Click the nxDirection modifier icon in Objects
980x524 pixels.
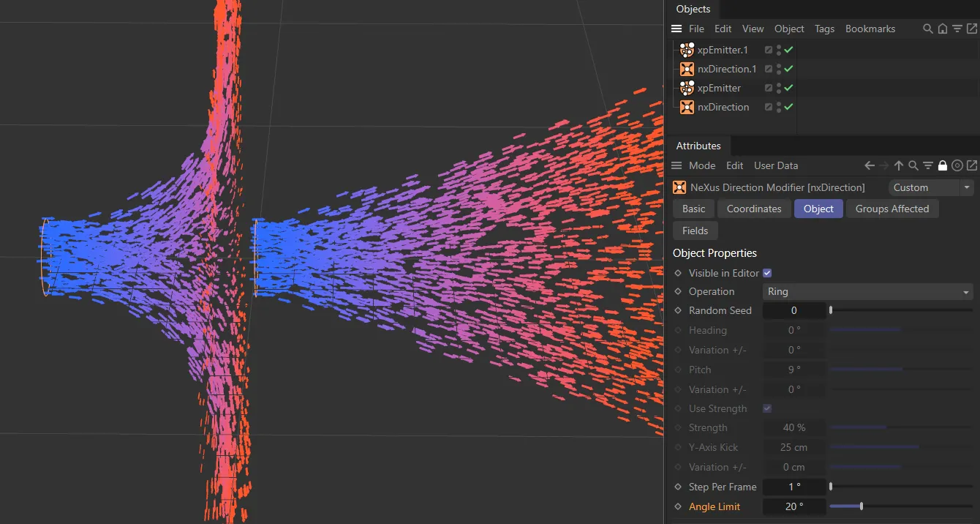click(x=686, y=107)
